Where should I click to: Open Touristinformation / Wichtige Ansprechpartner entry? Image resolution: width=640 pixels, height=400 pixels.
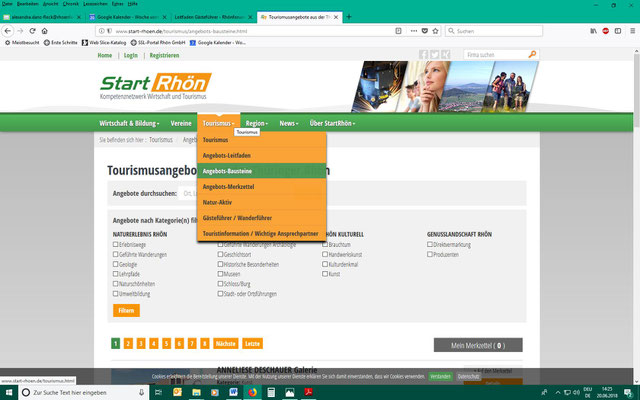262,233
